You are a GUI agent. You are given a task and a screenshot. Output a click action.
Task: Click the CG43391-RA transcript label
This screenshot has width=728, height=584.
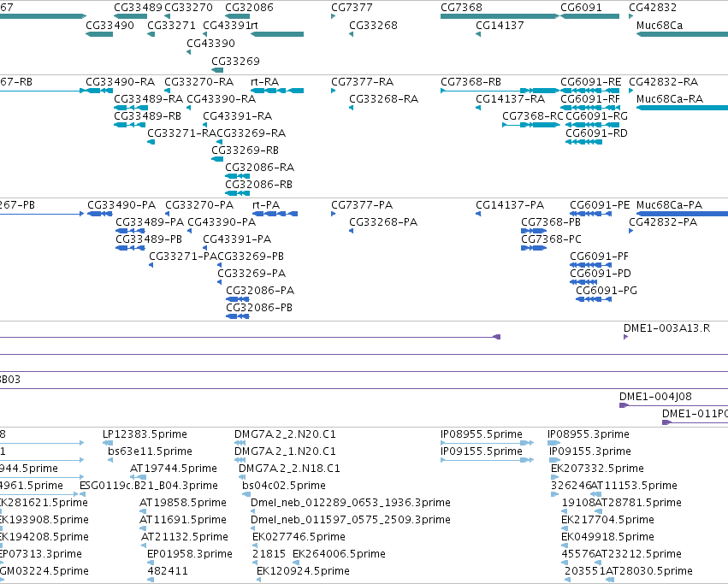coord(238,116)
